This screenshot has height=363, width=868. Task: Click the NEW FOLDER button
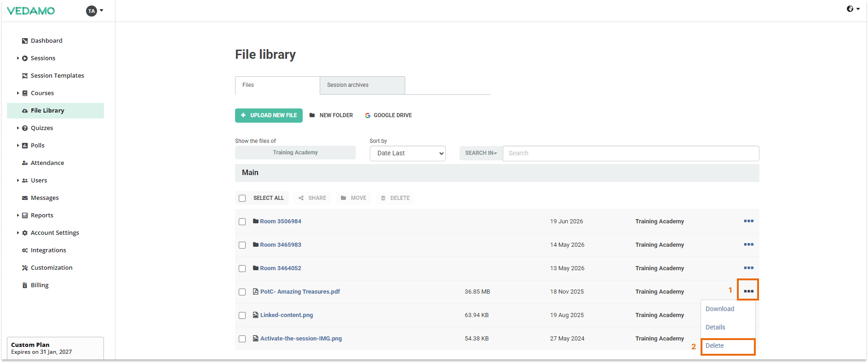click(x=331, y=115)
